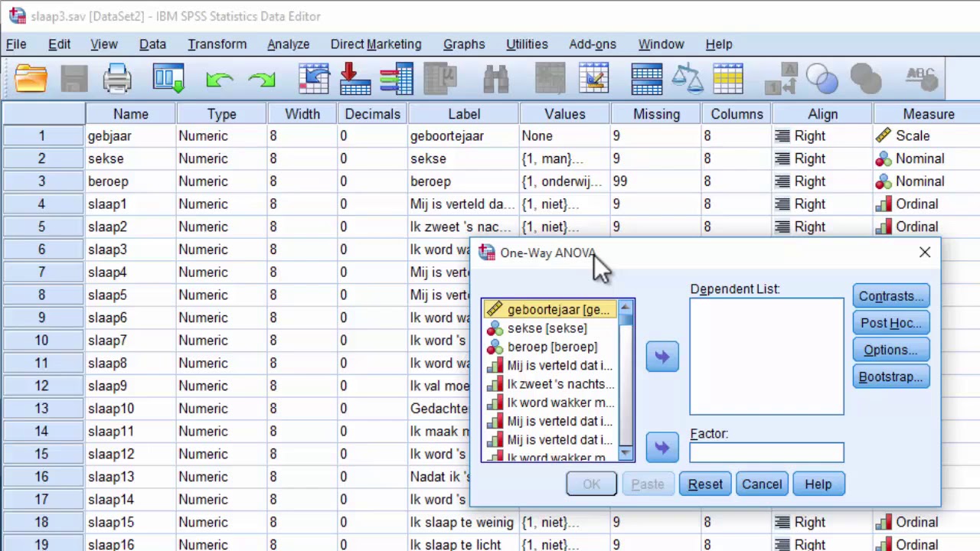Select 'Ik zweet 's nachts' variable
Image resolution: width=980 pixels, height=551 pixels.
coord(550,384)
